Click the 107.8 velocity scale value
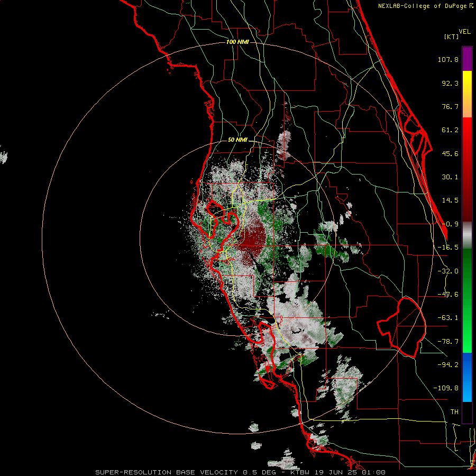 tap(448, 59)
